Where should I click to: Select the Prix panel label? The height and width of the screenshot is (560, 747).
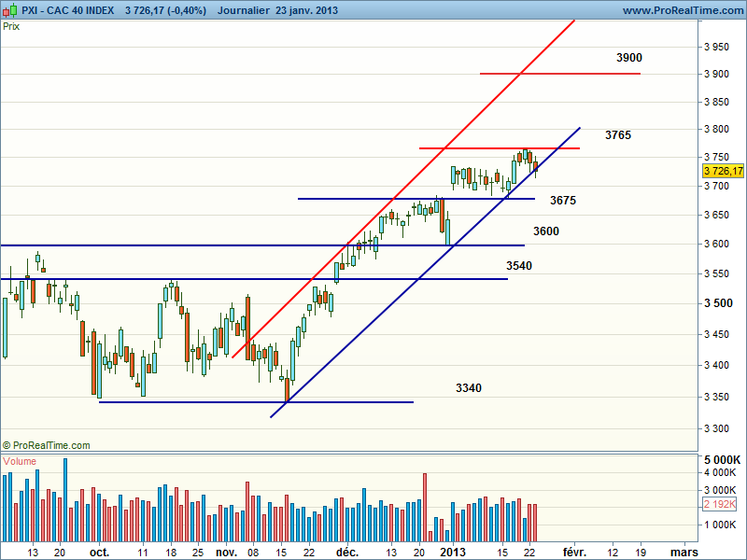click(x=12, y=26)
